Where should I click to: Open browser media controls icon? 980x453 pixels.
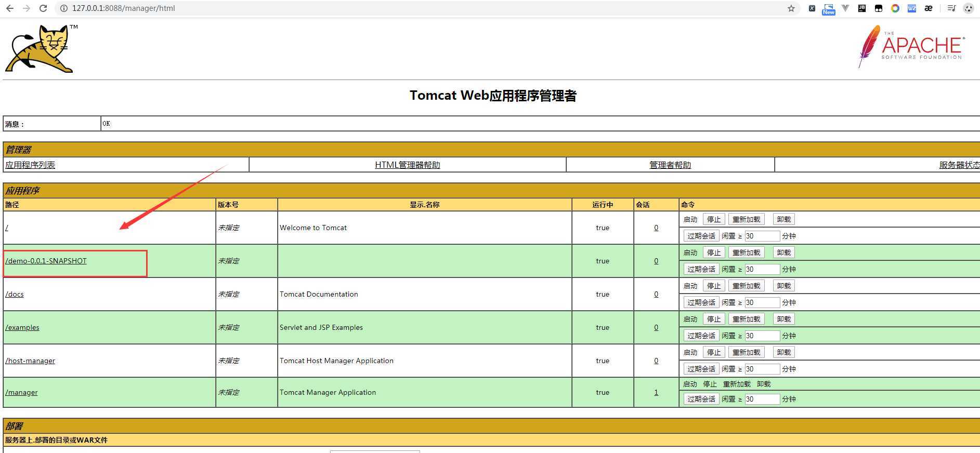click(951, 8)
